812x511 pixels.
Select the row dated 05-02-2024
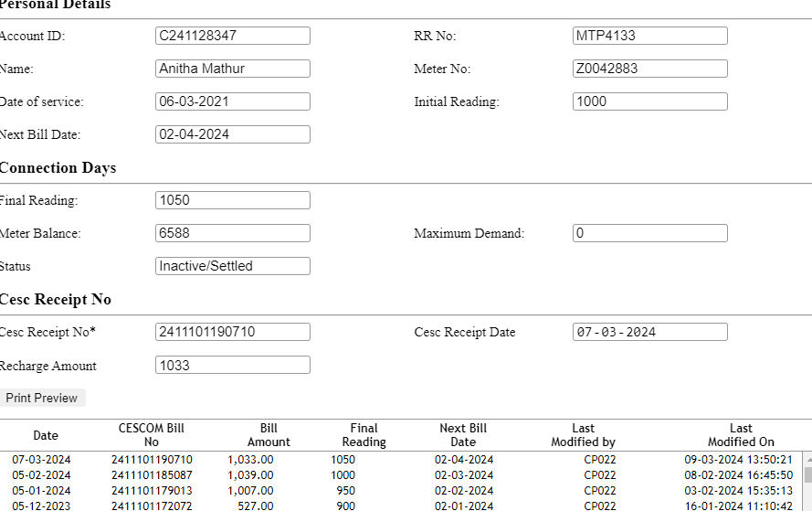[x=401, y=475]
